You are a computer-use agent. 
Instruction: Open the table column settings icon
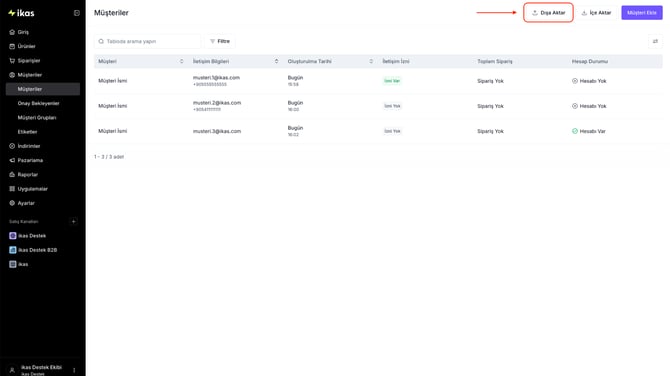point(655,41)
